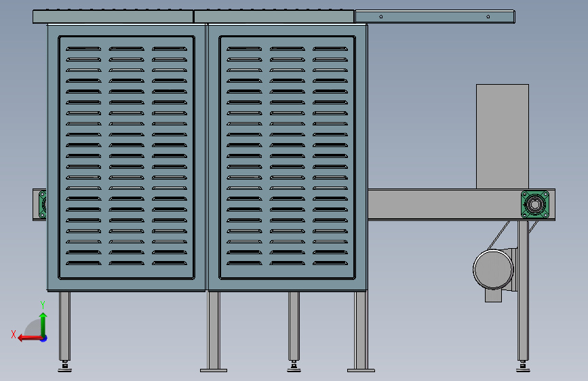
Task: Select the horizontal grey conveyor beam
Action: click(461, 204)
